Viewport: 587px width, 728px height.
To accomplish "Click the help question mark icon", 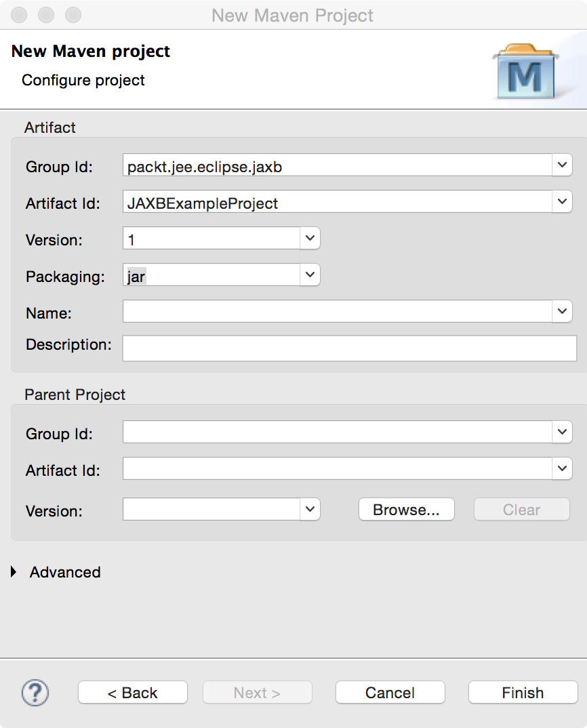I will (x=35, y=692).
